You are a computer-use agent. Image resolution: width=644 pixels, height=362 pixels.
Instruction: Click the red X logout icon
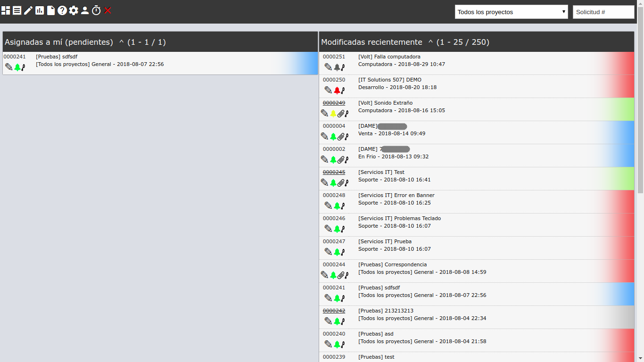point(108,10)
